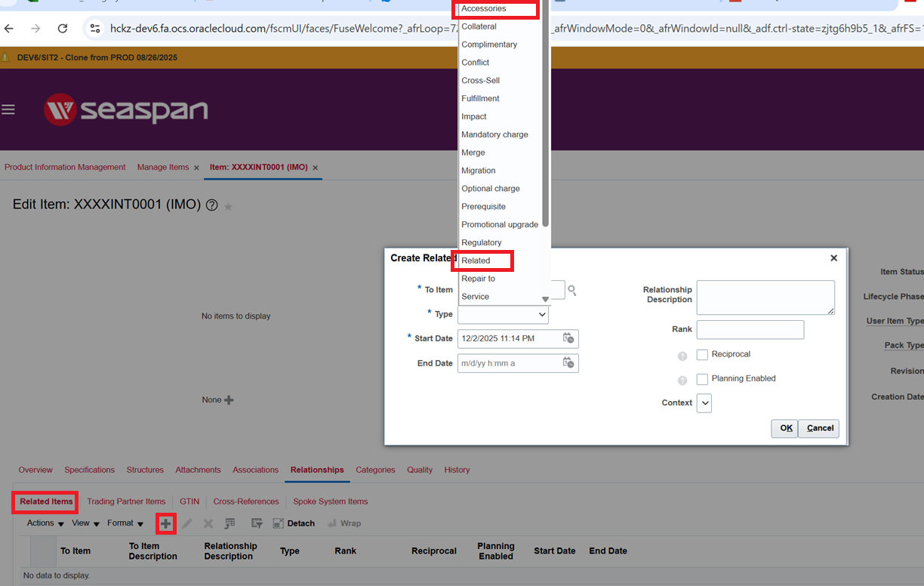The image size is (924, 586).
Task: Click the Relationship Description text area
Action: point(765,298)
